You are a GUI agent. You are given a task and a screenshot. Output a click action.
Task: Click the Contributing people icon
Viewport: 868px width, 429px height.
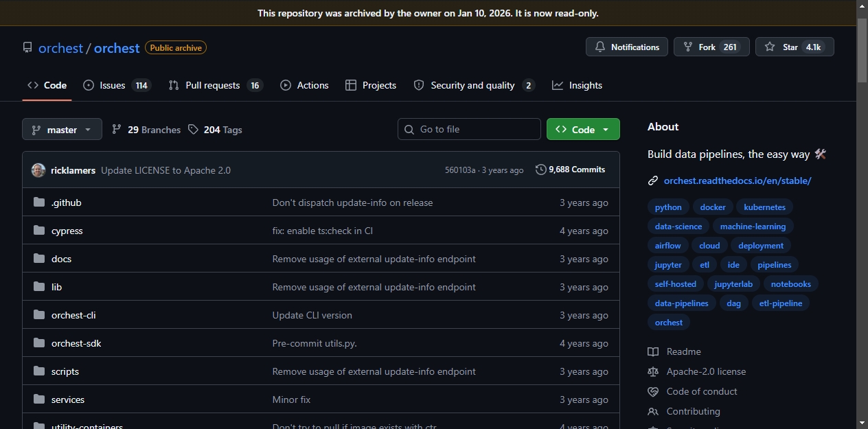click(x=653, y=411)
